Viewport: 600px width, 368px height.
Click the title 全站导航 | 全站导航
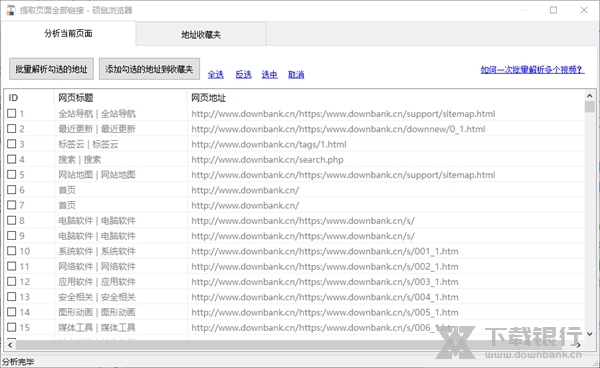97,114
